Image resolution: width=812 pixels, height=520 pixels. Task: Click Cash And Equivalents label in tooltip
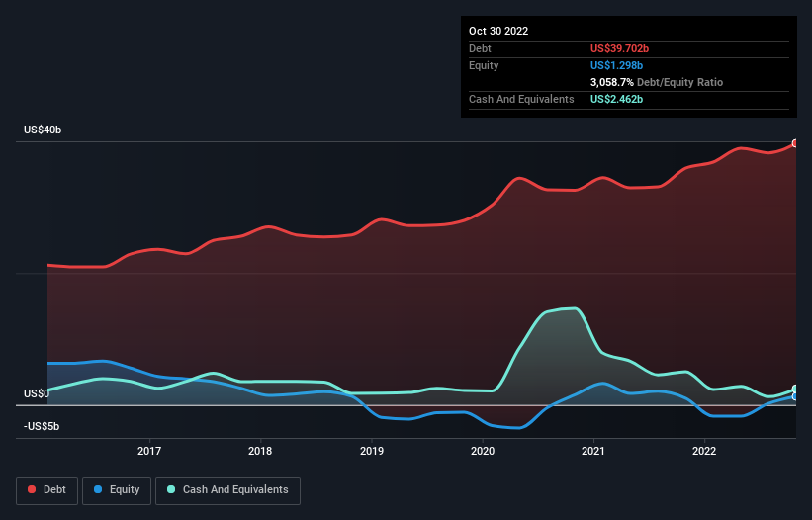click(521, 99)
